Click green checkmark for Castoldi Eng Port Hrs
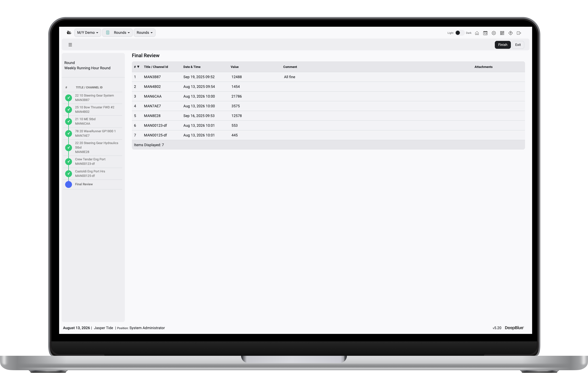Image resolution: width=588 pixels, height=390 pixels. click(x=69, y=174)
